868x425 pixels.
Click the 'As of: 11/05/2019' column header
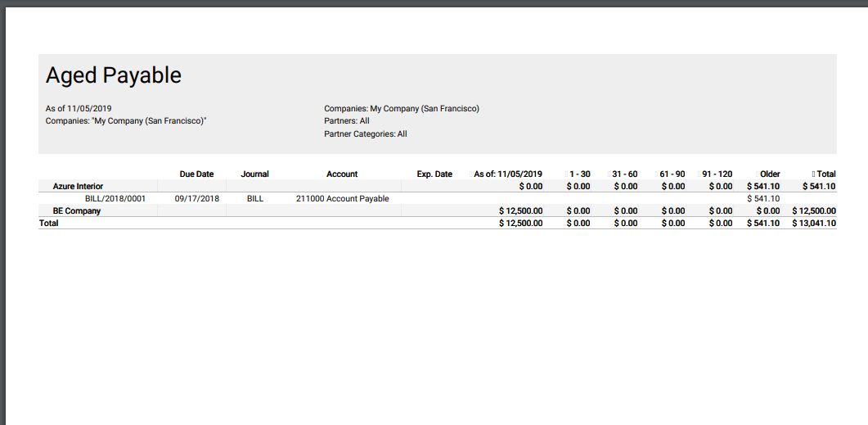(507, 174)
